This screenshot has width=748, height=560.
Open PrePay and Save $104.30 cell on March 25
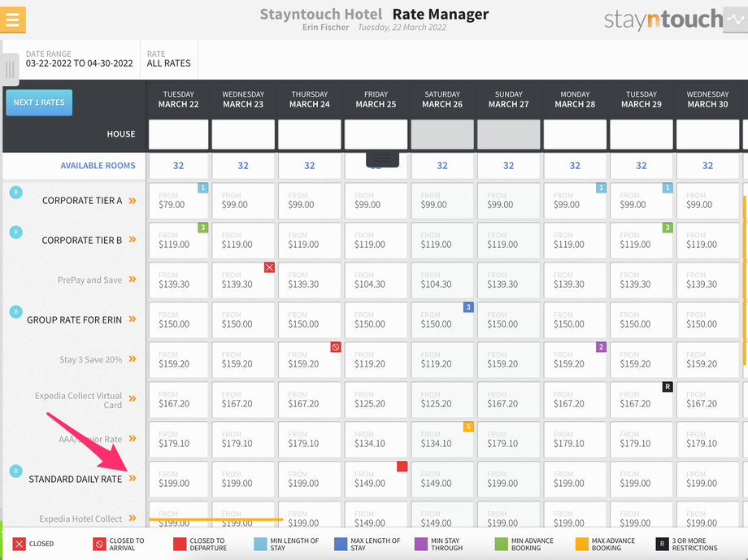(376, 280)
